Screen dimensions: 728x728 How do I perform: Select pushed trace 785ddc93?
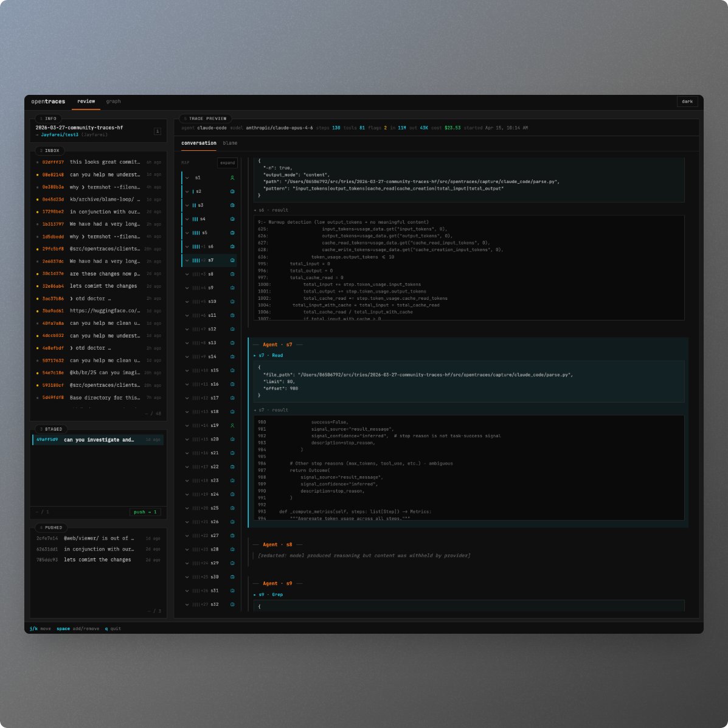[x=99, y=560]
